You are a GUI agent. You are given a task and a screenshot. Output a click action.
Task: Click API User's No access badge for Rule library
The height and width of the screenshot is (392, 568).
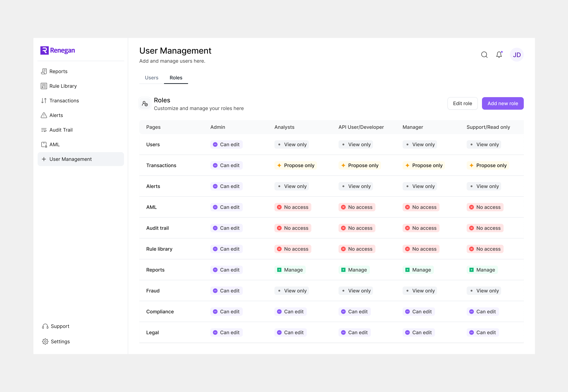[x=357, y=249]
